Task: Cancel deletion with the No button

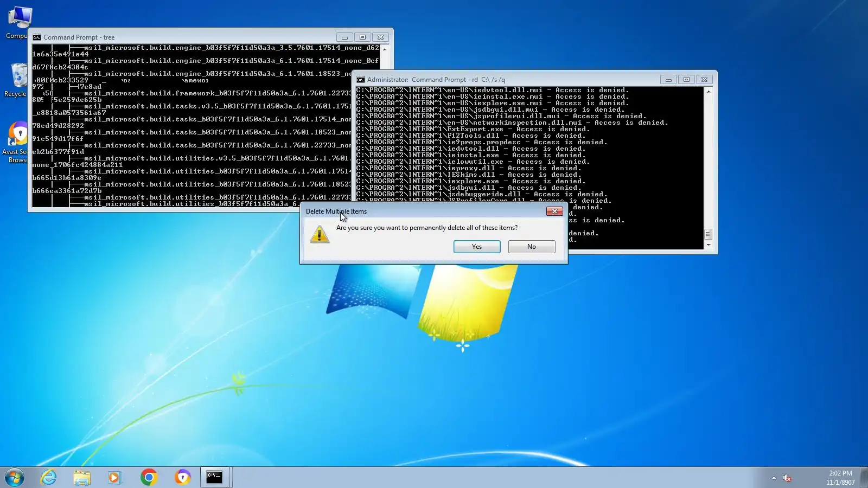Action: pos(532,247)
